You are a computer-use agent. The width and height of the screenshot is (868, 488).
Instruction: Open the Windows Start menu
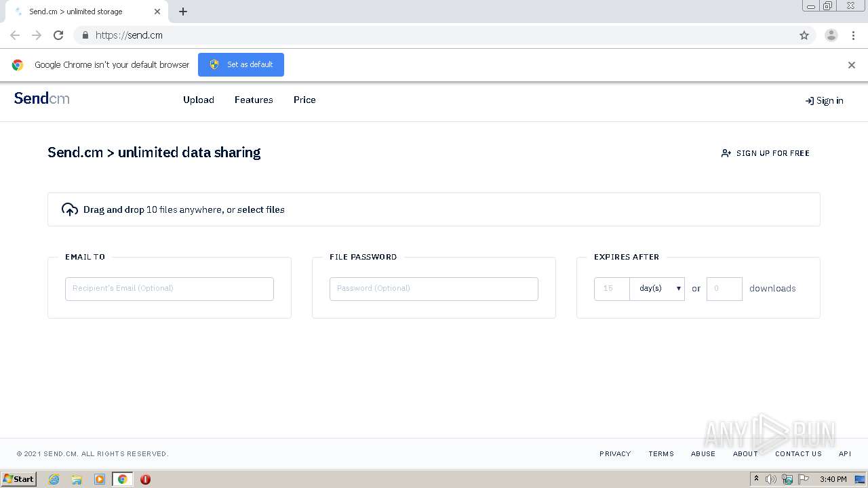point(18,479)
